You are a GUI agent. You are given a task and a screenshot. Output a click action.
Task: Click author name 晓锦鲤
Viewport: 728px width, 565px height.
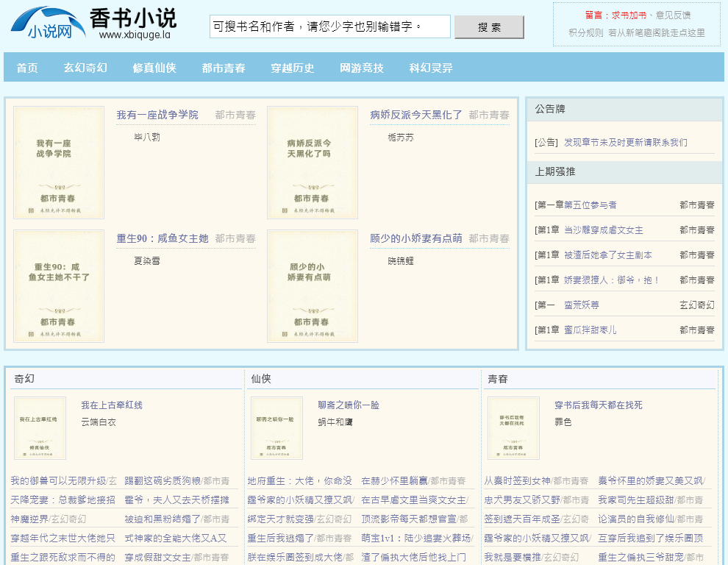tap(401, 260)
